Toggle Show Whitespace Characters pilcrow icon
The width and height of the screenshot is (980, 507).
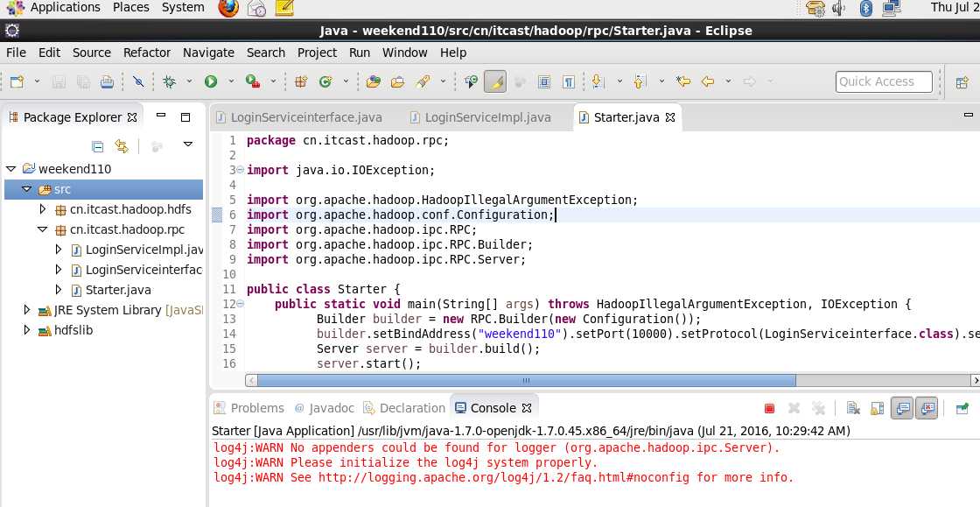pos(569,81)
